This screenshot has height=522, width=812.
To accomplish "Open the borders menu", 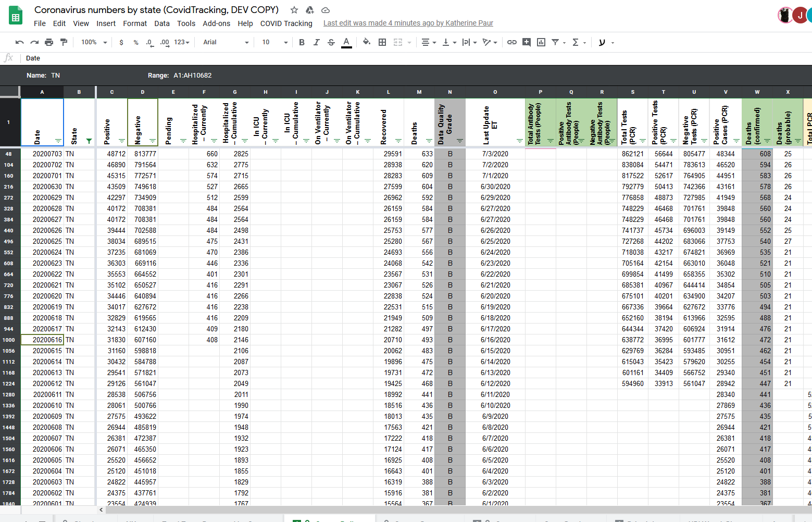I will [x=382, y=42].
